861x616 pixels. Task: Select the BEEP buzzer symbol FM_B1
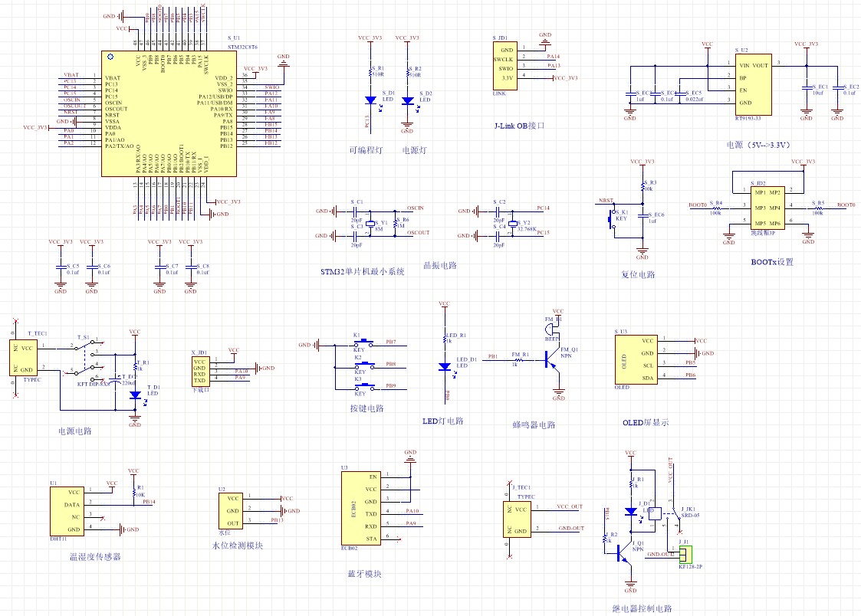pos(554,326)
